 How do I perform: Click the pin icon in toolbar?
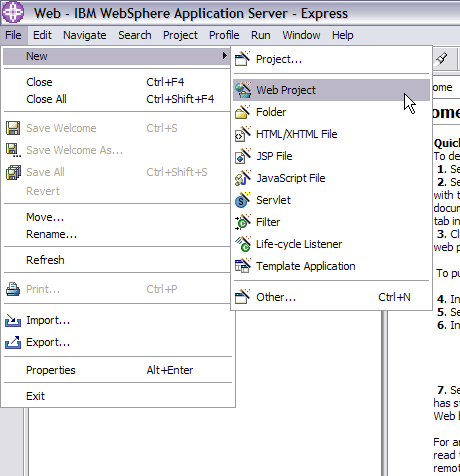[442, 59]
